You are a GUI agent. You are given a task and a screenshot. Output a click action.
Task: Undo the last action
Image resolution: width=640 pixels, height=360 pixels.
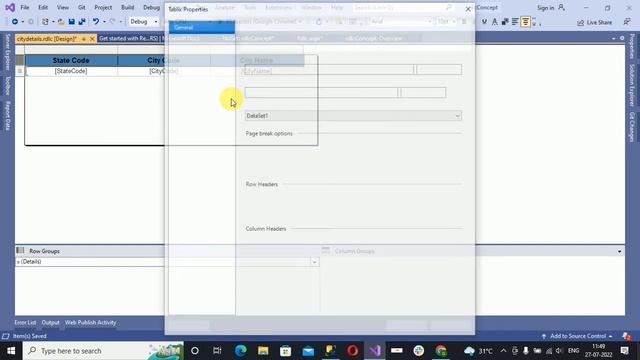click(96, 22)
